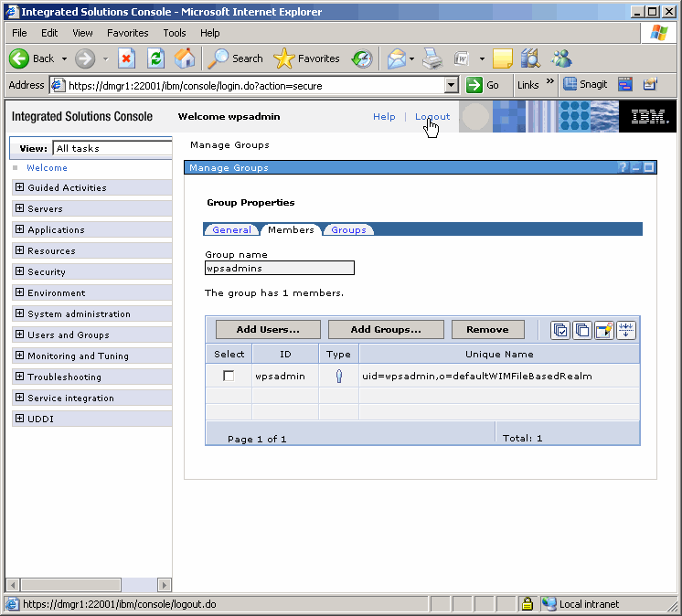Click the Group name text field

[279, 269]
